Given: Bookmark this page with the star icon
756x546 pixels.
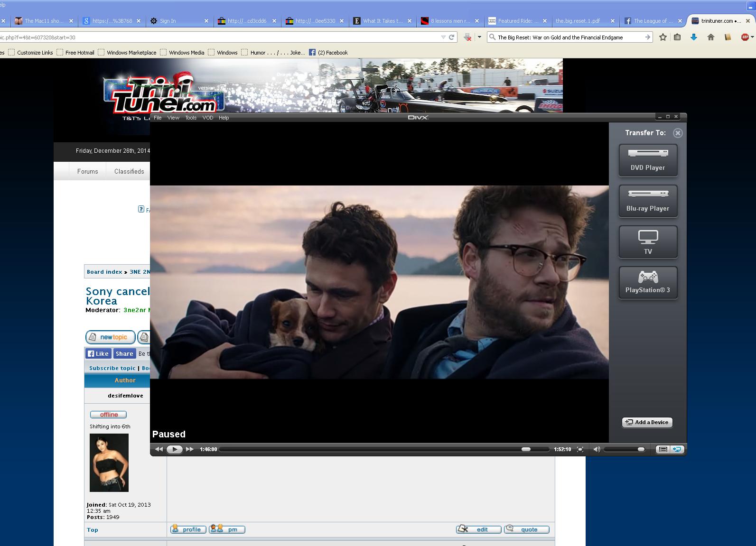Looking at the screenshot, I should click(x=663, y=37).
